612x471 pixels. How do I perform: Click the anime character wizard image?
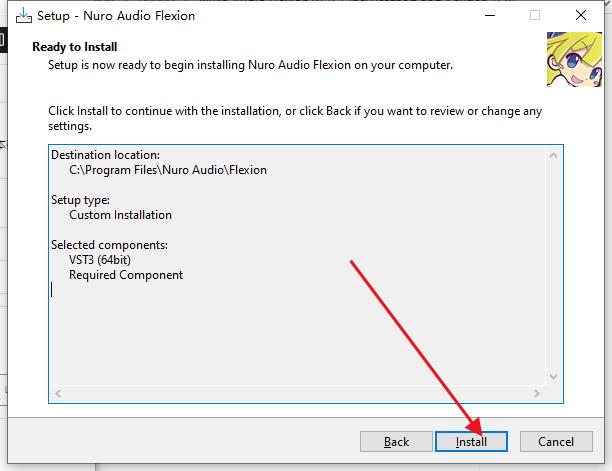(575, 59)
